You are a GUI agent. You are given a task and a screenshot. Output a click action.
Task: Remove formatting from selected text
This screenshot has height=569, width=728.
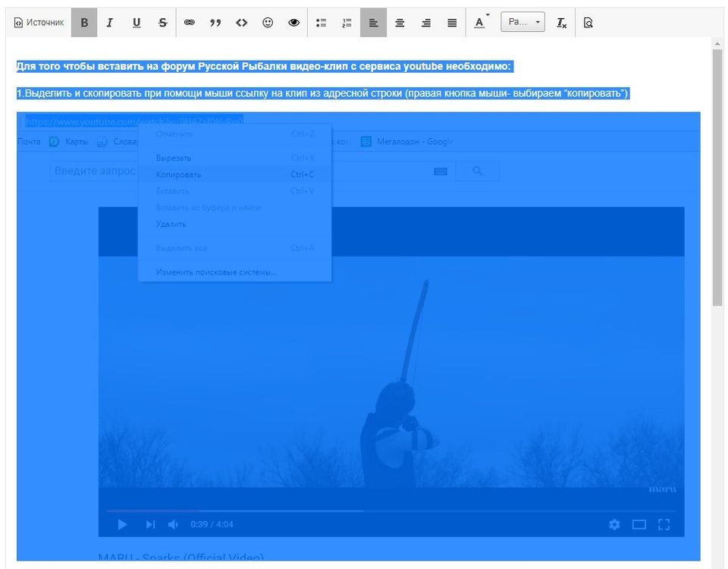561,23
